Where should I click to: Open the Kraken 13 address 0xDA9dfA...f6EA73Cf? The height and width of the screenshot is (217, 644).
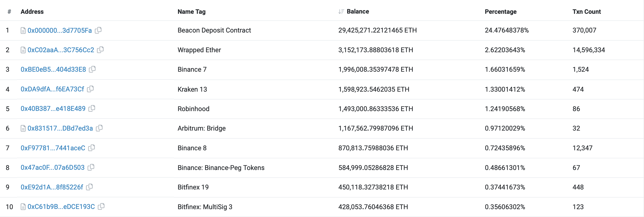(x=52, y=89)
